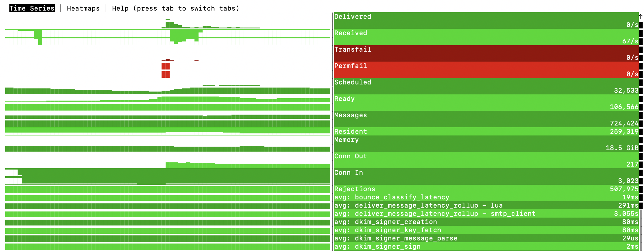Click the dark red Transfail bar
This screenshot has height=251, width=644.
[485, 53]
